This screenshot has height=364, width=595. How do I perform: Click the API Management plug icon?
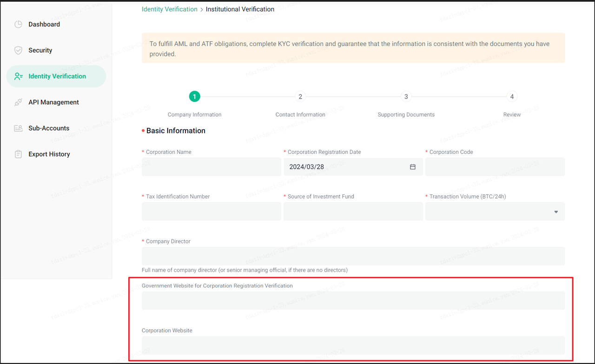(18, 102)
